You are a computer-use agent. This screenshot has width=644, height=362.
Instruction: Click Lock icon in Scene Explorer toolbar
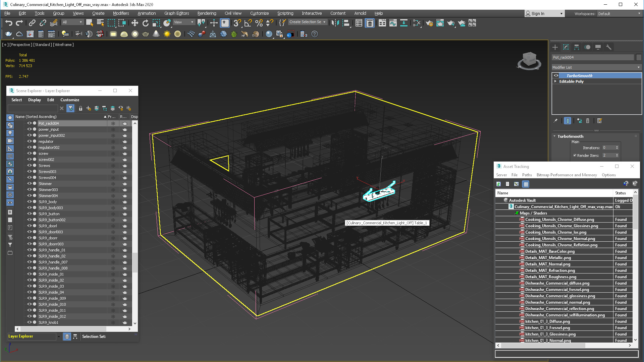[x=80, y=108]
